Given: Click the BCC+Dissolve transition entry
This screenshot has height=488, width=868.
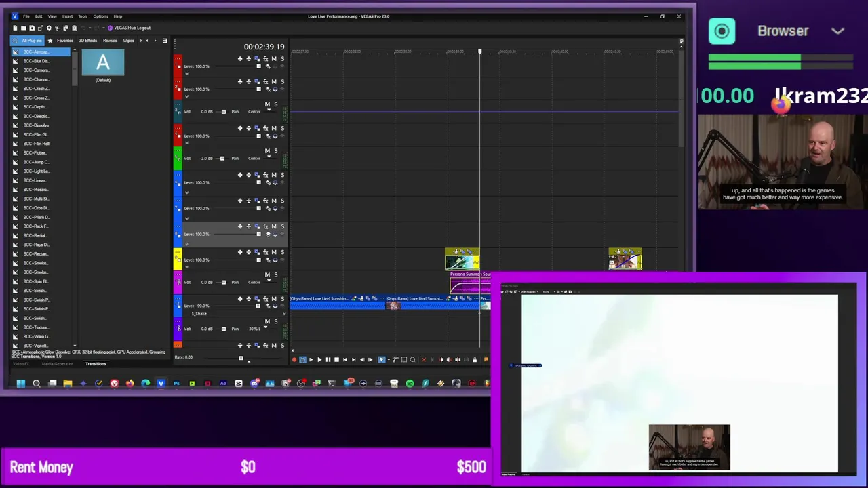Looking at the screenshot, I should 37,125.
